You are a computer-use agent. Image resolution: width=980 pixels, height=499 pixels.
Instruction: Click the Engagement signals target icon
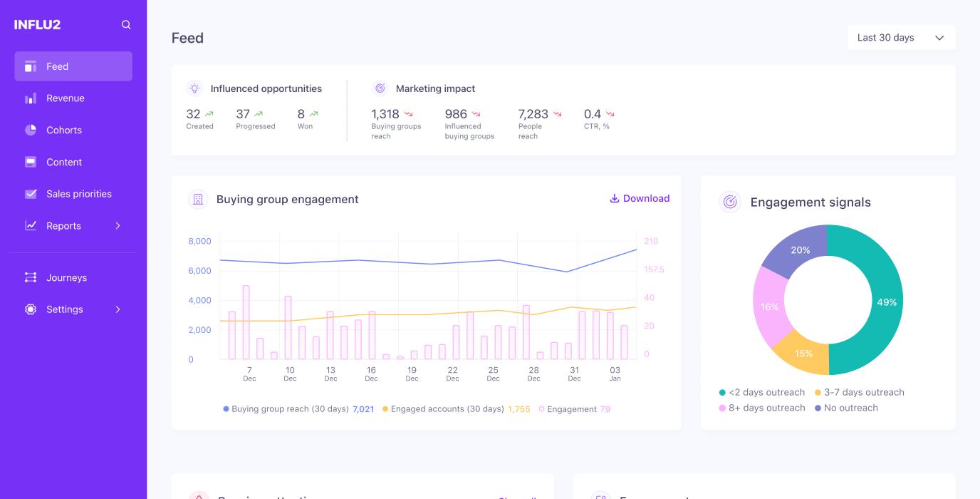(729, 202)
